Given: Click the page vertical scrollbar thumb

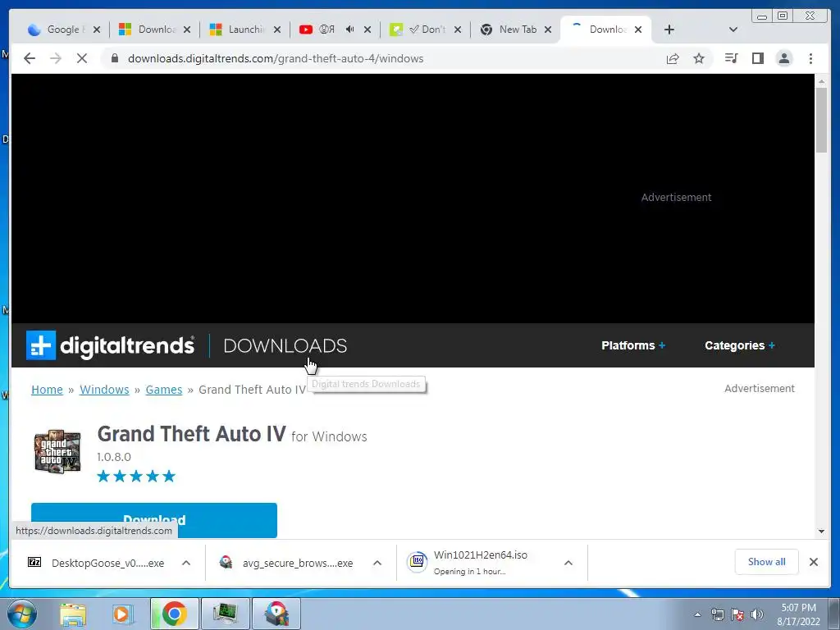Looking at the screenshot, I should pyautogui.click(x=821, y=120).
